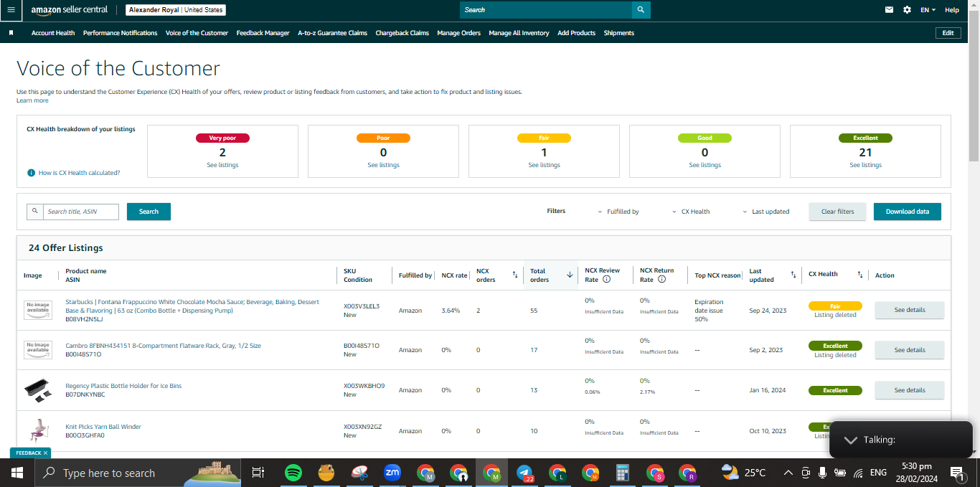See details for the Starbucks Fontana Frappuccino listing

(909, 310)
